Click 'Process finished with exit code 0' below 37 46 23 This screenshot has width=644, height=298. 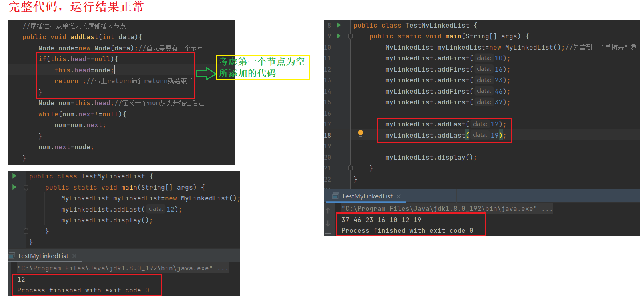(x=407, y=230)
